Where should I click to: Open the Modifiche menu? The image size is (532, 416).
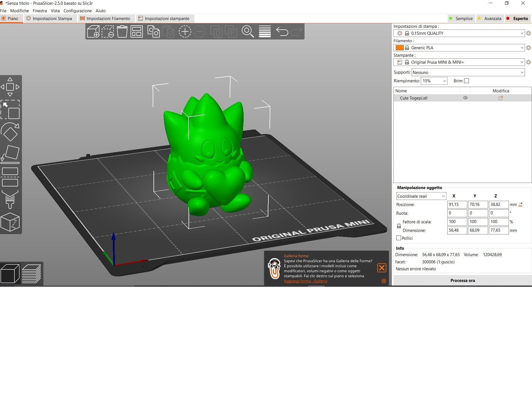coord(19,11)
